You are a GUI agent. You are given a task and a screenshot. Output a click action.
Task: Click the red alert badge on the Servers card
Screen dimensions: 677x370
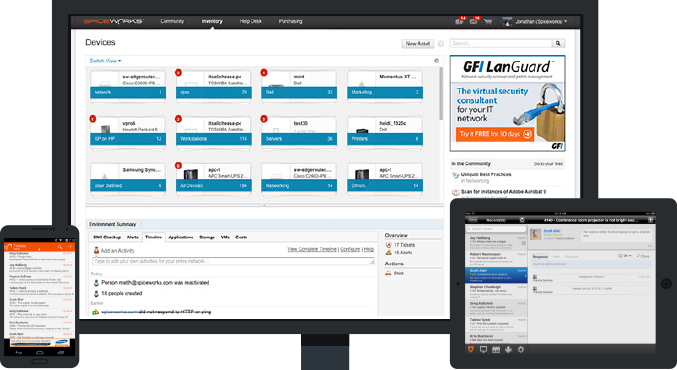pos(264,119)
